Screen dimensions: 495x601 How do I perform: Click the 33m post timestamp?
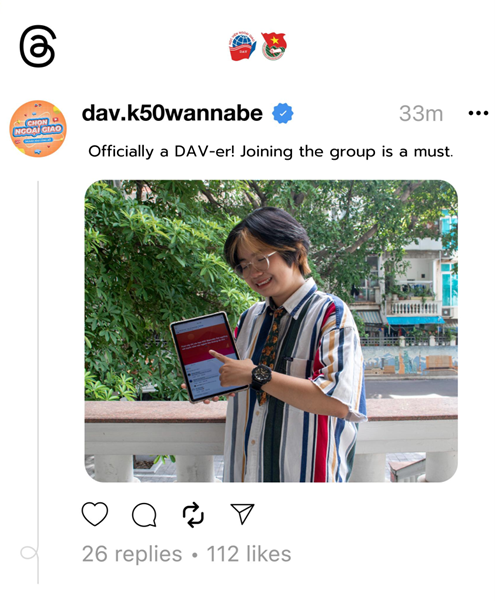421,114
